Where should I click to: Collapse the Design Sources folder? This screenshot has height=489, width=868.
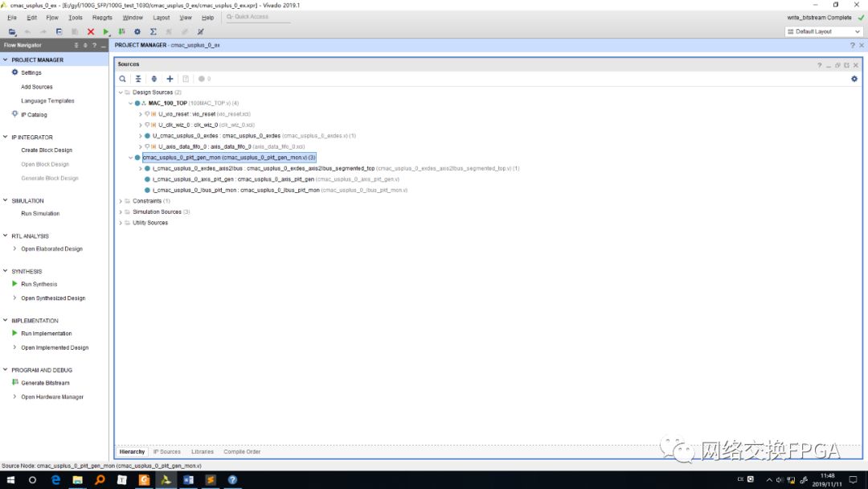(x=121, y=92)
